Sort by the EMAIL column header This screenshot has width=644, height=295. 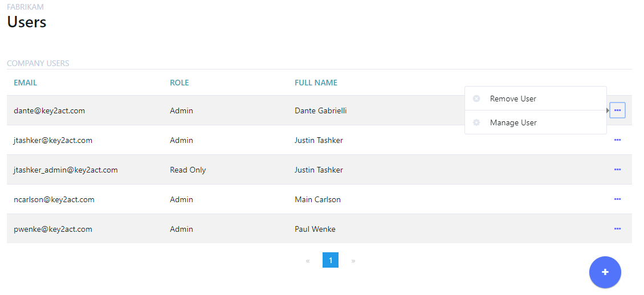point(26,83)
